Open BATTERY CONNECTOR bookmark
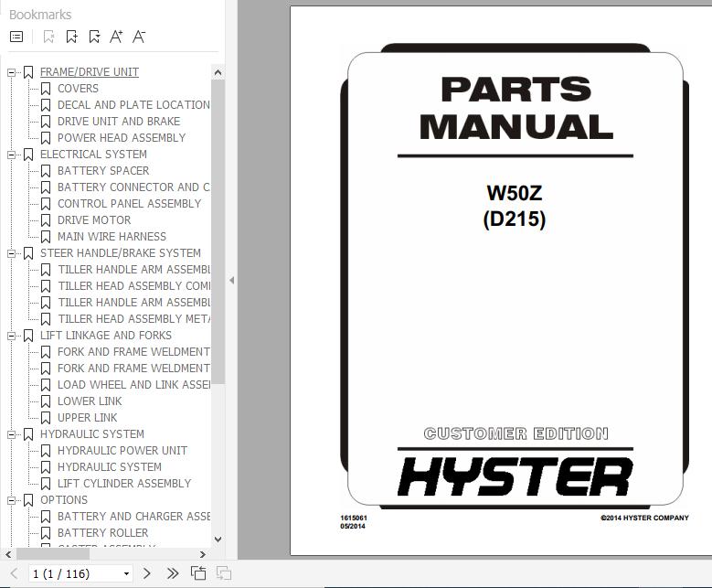 [x=133, y=187]
